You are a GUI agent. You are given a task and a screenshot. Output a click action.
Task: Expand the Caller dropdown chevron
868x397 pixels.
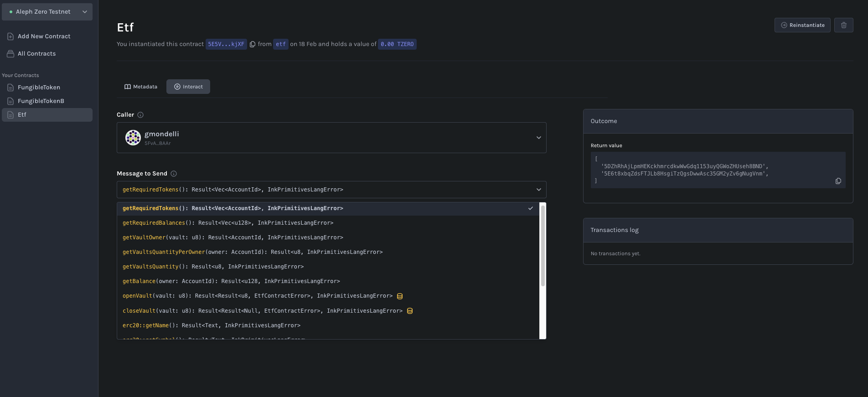(539, 138)
